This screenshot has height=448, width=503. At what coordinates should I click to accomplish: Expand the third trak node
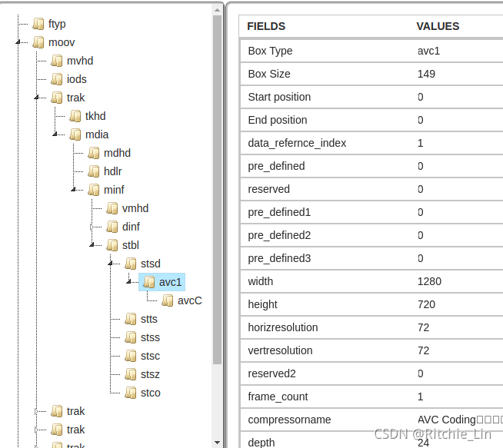tap(36, 430)
